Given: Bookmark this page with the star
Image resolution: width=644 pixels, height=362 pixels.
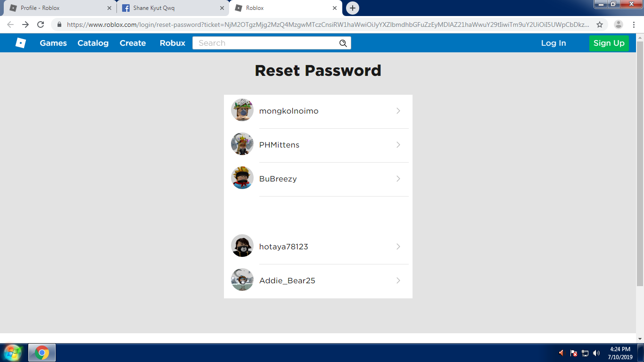Looking at the screenshot, I should tap(600, 25).
